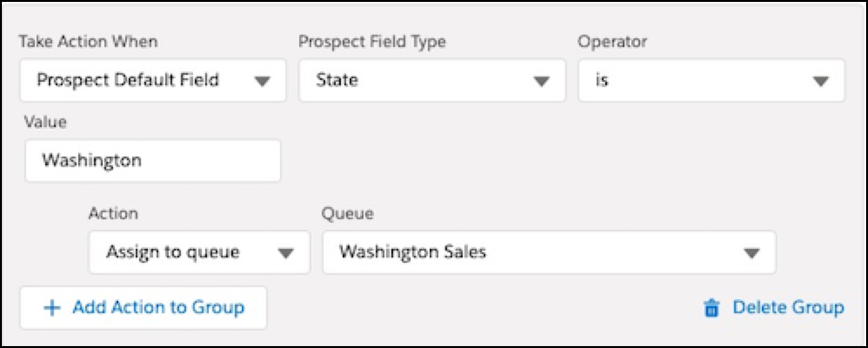
Task: Click the Delete Group link
Action: [x=787, y=307]
